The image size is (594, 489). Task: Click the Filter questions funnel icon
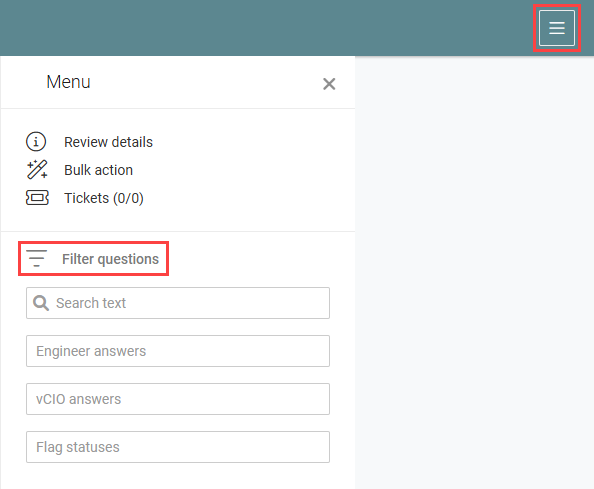pos(36,259)
